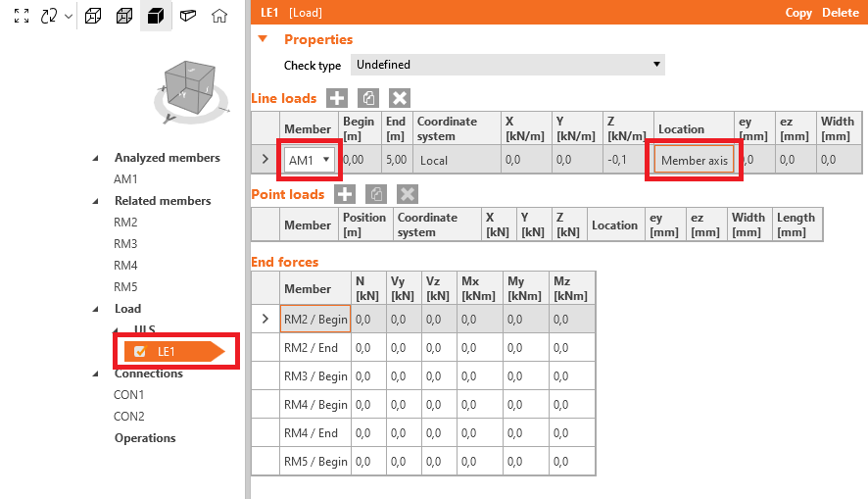The width and height of the screenshot is (868, 499).
Task: Edit line load End value 5,00
Action: [x=397, y=160]
